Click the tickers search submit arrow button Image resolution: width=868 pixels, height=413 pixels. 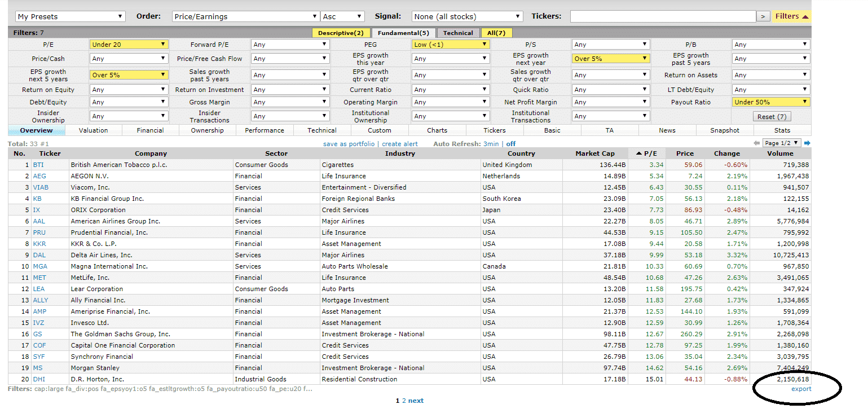pos(763,16)
